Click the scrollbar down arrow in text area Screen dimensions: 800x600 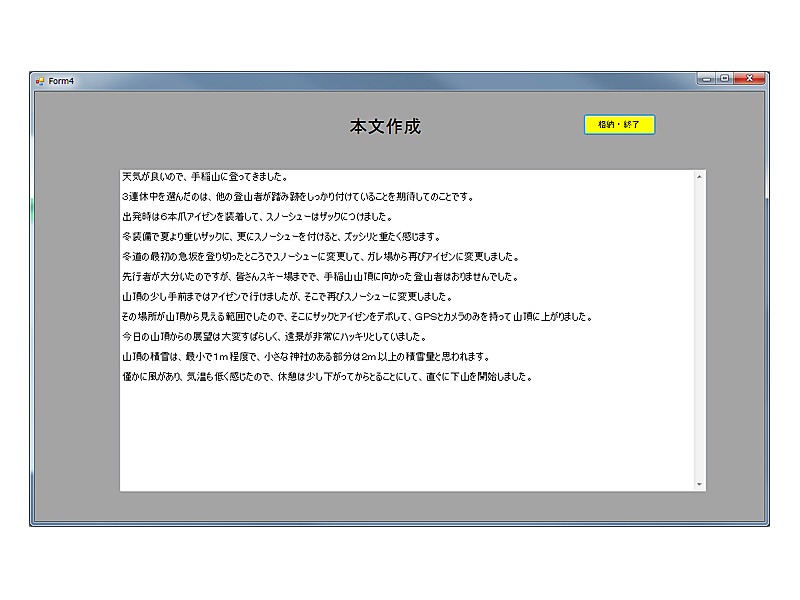(x=700, y=484)
